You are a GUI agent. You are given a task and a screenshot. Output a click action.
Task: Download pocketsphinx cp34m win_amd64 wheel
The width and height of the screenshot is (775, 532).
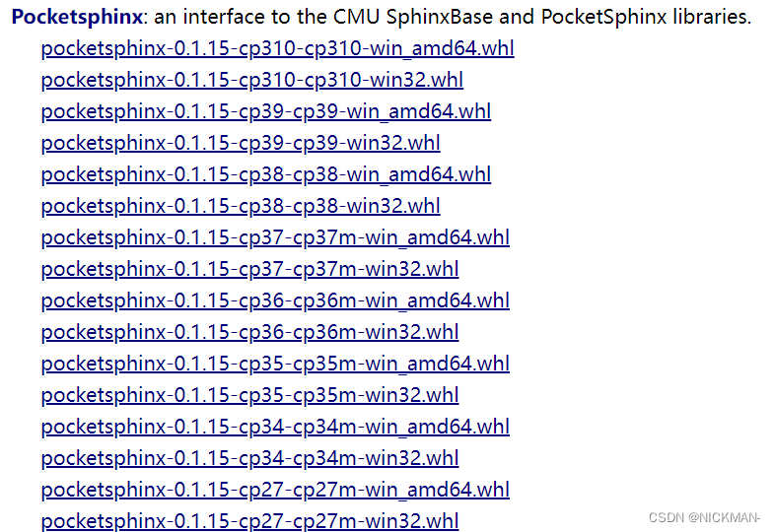(x=275, y=428)
